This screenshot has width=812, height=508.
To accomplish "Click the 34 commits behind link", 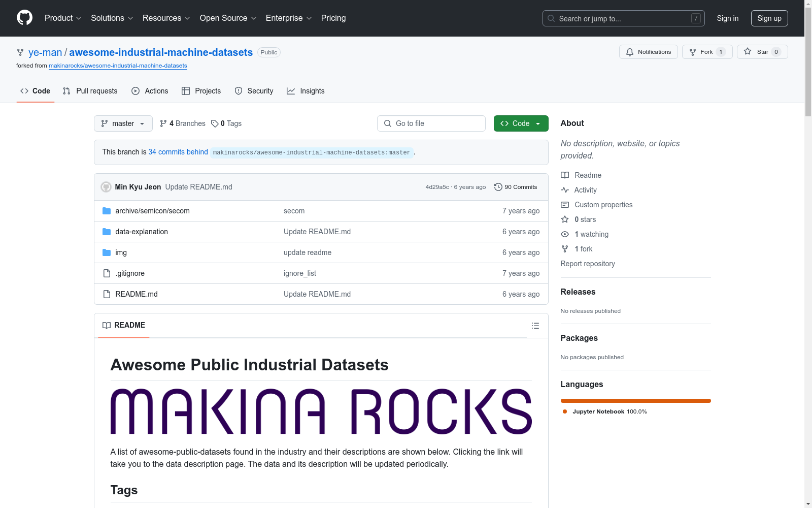I will click(178, 152).
